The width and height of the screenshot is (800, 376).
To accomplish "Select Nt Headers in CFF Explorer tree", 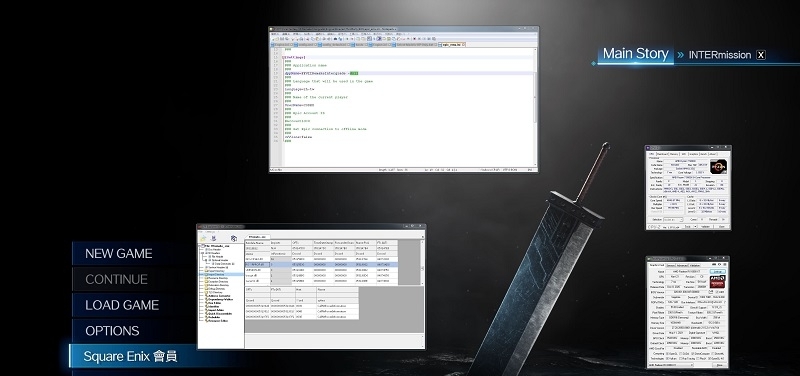I will (212, 253).
